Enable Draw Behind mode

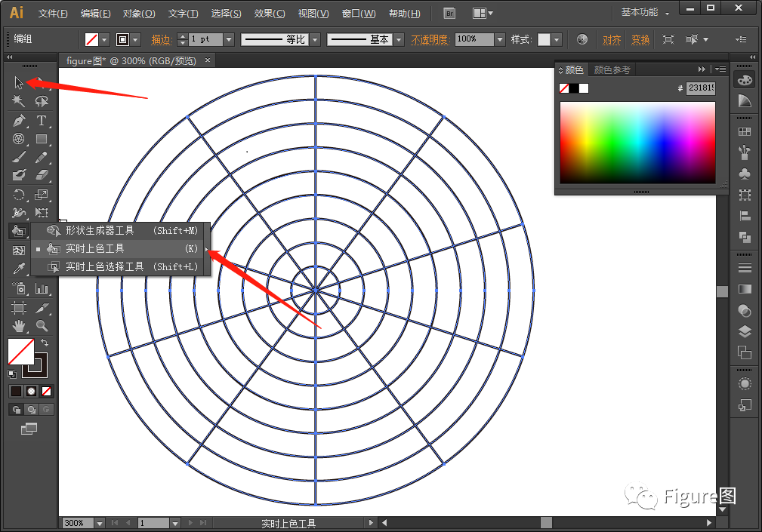[31, 410]
